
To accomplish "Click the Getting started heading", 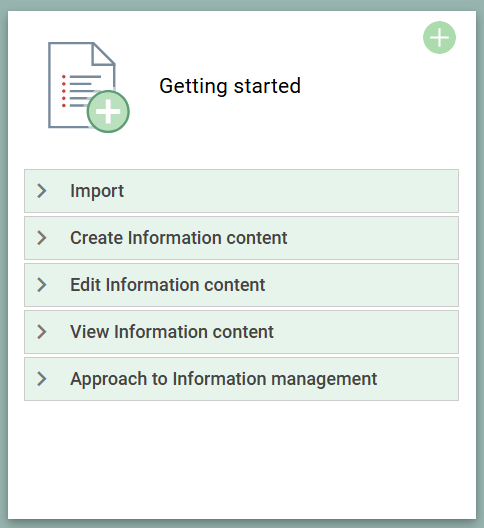I will click(x=230, y=86).
